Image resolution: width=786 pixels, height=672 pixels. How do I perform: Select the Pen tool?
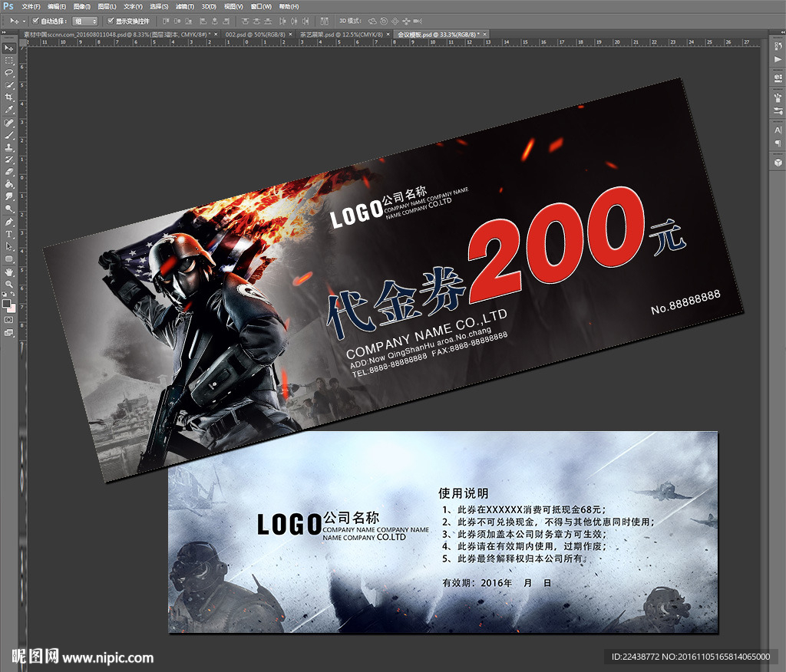coord(9,222)
